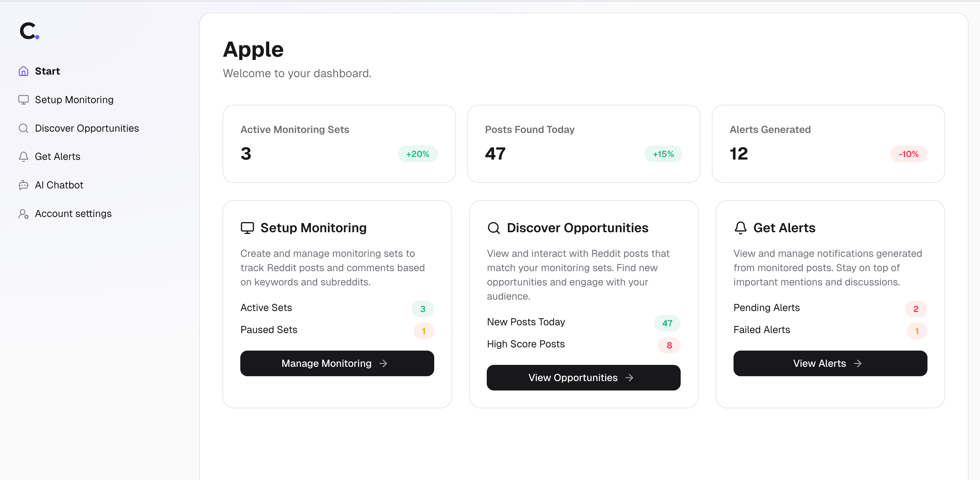
Task: Click the C. logo icon
Action: [x=29, y=31]
